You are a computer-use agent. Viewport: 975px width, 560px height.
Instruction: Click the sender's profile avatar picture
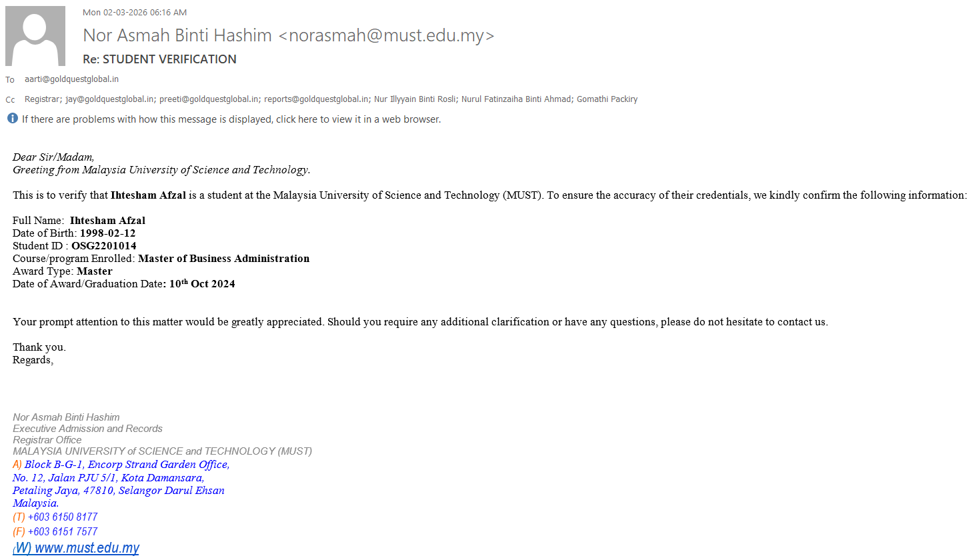point(35,36)
